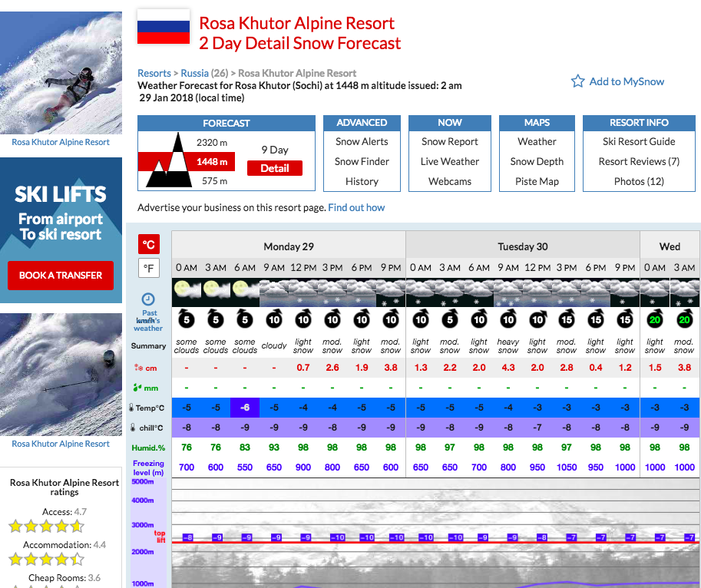Switch temperature units to °C
Image resolution: width=701 pixels, height=588 pixels.
(149, 244)
